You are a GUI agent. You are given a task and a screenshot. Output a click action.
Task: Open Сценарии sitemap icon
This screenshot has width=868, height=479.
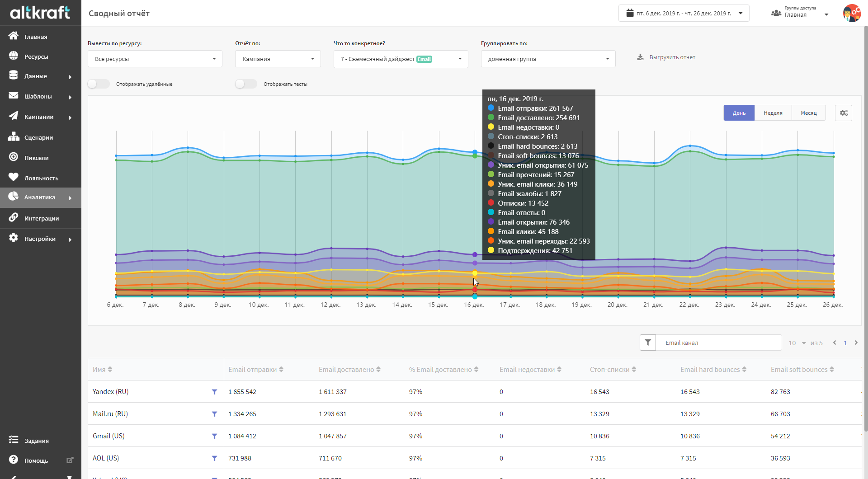[x=14, y=136]
